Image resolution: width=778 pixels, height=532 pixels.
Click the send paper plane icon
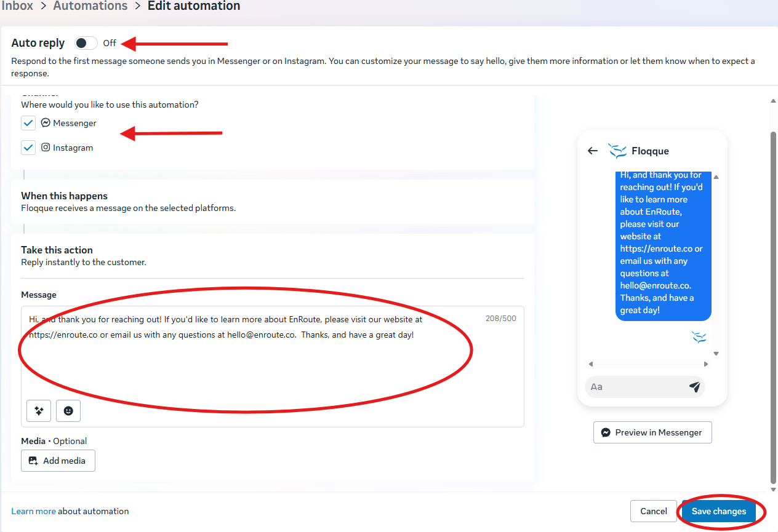tap(695, 387)
